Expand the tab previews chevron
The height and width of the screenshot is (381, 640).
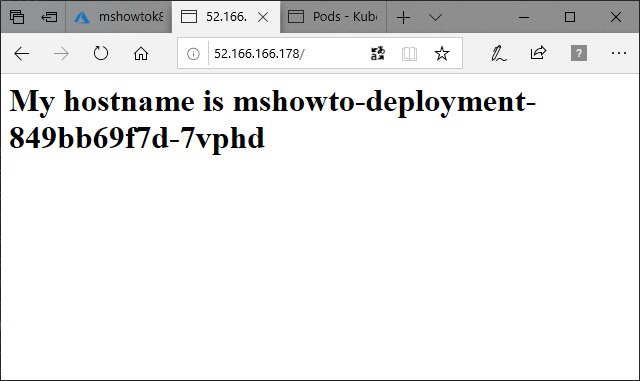coord(436,18)
